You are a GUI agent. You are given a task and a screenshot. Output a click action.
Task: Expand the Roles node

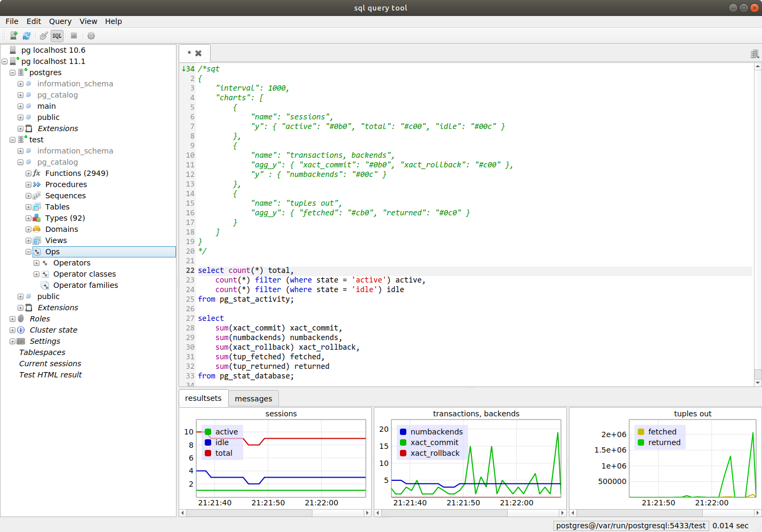tap(12, 319)
